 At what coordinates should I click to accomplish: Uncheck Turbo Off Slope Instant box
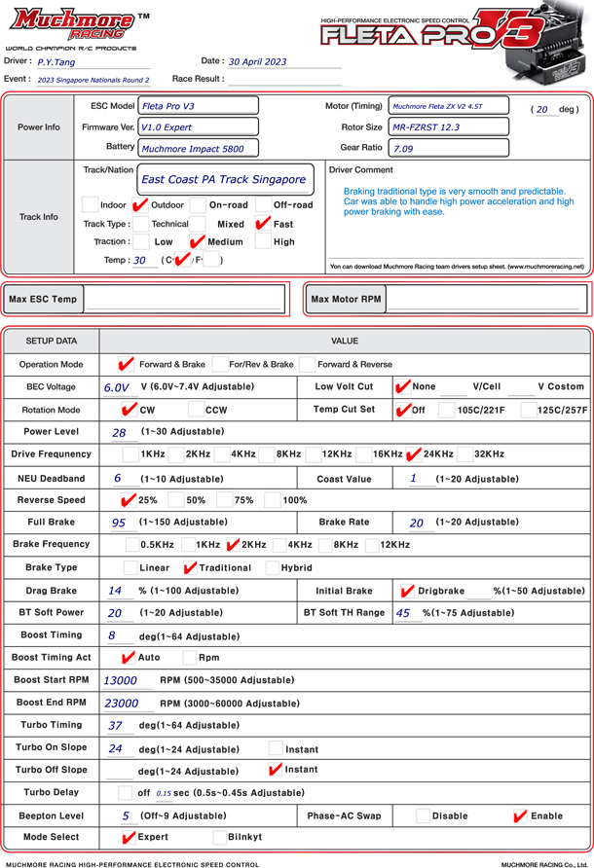pos(276,769)
